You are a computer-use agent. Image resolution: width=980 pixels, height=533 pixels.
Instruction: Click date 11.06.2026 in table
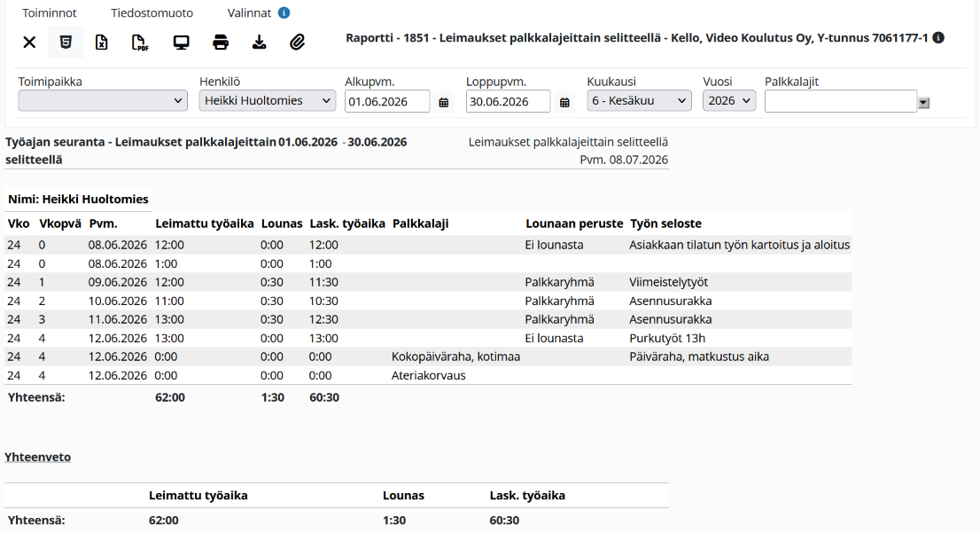tap(118, 319)
